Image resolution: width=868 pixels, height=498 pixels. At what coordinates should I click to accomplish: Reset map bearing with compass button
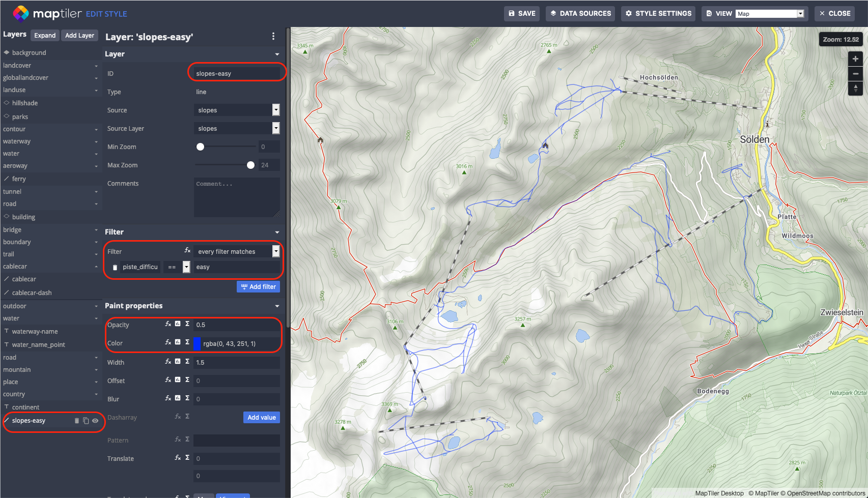coord(855,89)
